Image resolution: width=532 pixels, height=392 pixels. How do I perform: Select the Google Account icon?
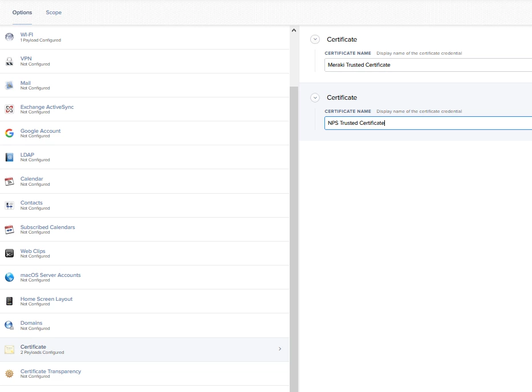pyautogui.click(x=10, y=133)
